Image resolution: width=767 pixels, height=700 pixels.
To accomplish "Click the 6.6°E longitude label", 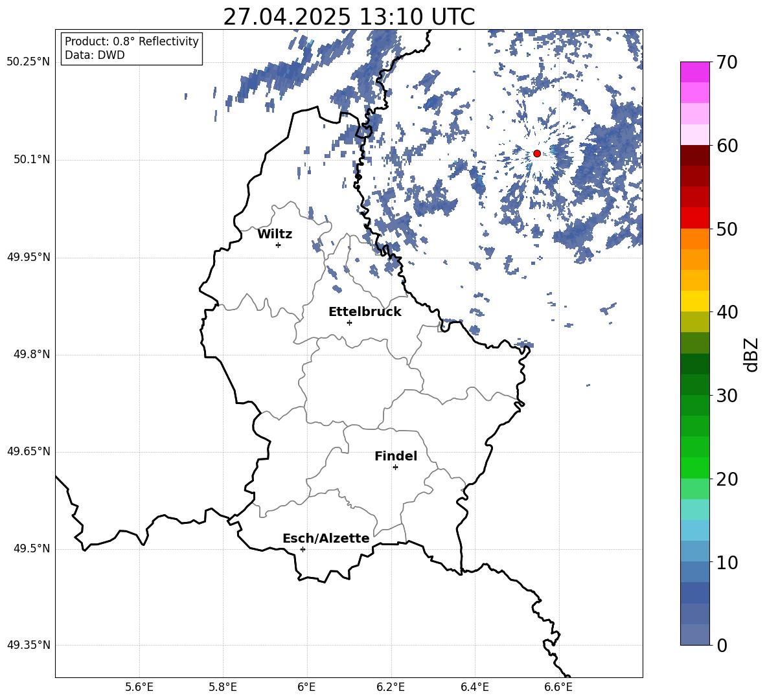I will tap(558, 687).
